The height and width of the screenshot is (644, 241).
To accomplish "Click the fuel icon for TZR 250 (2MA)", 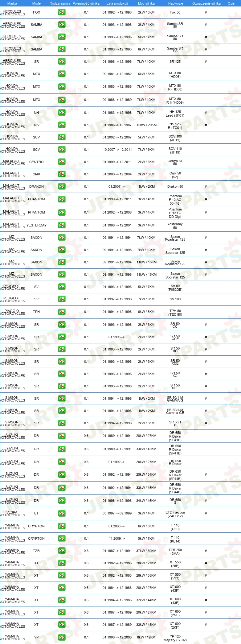I will click(x=62, y=551).
